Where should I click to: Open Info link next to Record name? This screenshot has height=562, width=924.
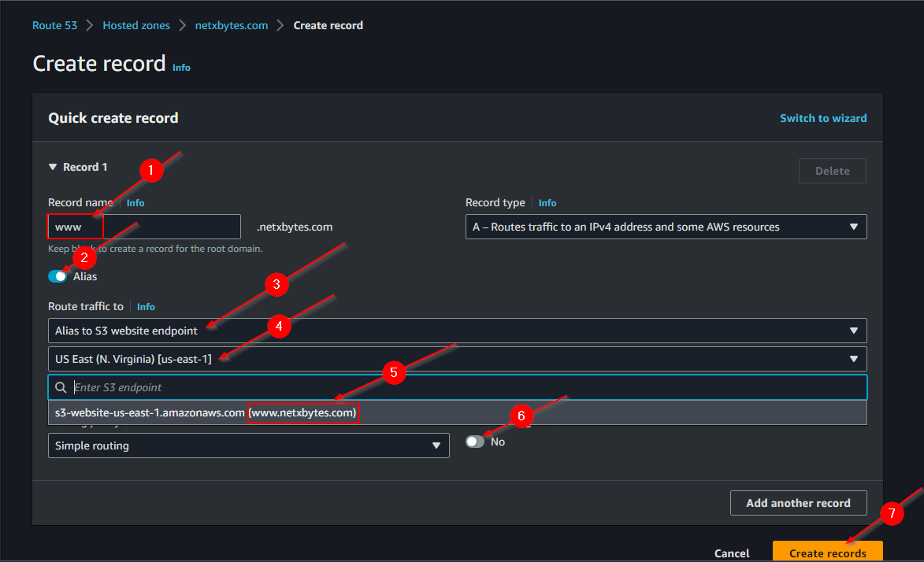[x=135, y=203]
